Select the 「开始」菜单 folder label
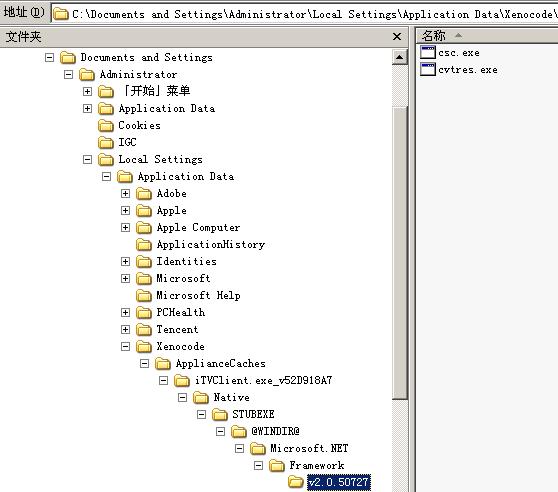The width and height of the screenshot is (558, 492). pos(156,91)
